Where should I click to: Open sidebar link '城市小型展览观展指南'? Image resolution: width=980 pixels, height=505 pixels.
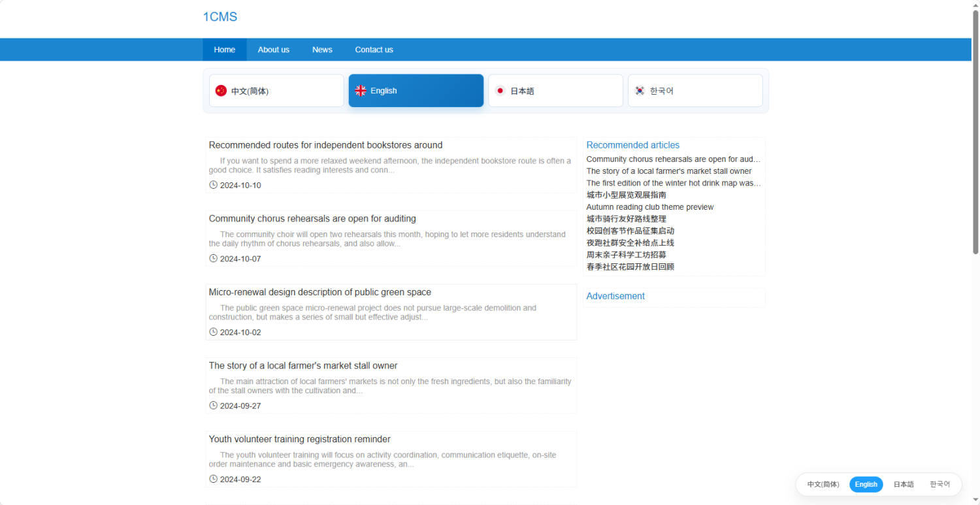(x=627, y=195)
